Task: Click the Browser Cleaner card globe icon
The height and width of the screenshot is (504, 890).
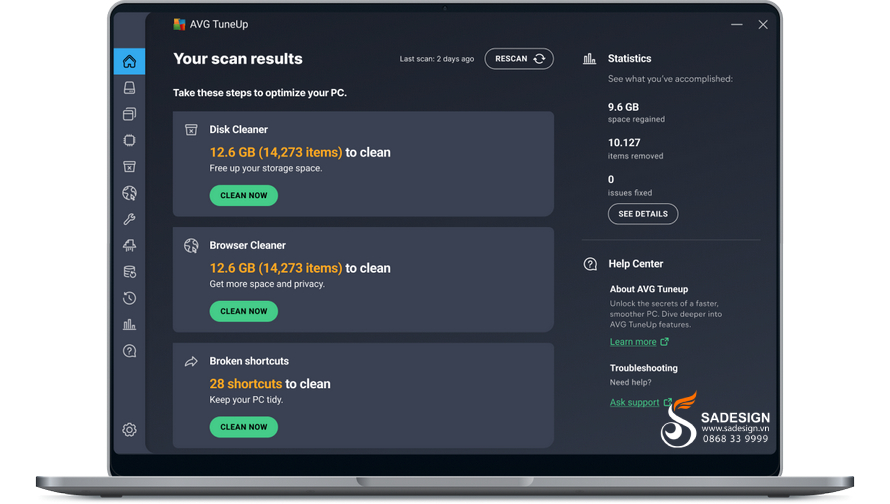Action: 191,246
